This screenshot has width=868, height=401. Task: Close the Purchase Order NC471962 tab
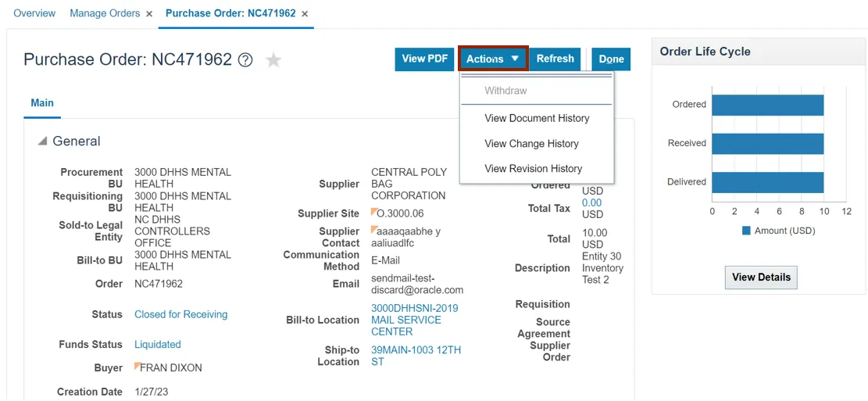coord(305,14)
